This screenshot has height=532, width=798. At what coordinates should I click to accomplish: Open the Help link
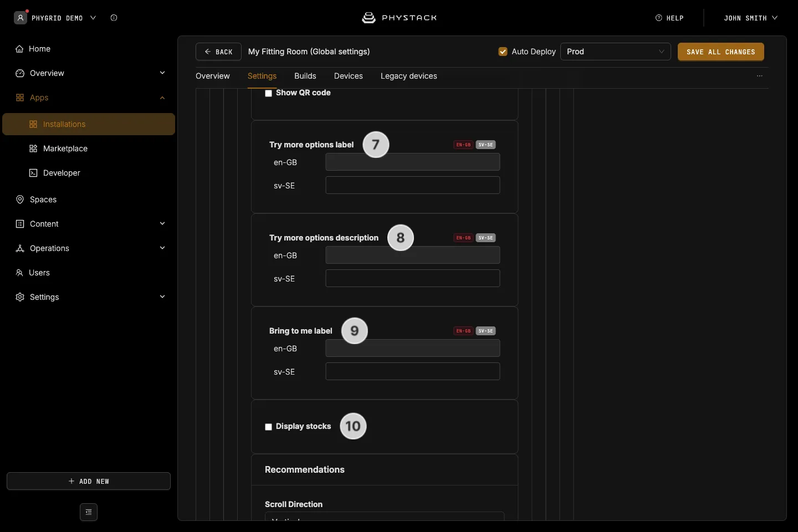click(669, 18)
